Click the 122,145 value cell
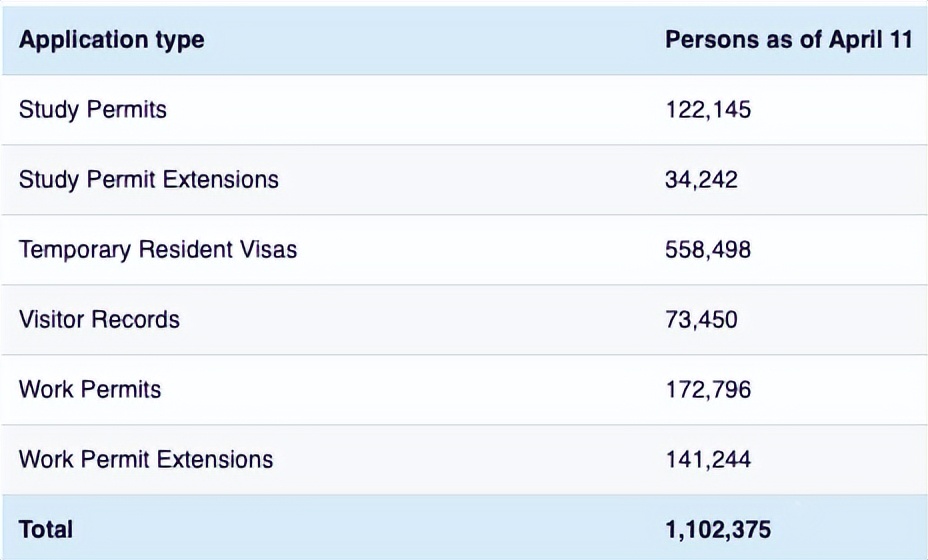 click(x=708, y=109)
